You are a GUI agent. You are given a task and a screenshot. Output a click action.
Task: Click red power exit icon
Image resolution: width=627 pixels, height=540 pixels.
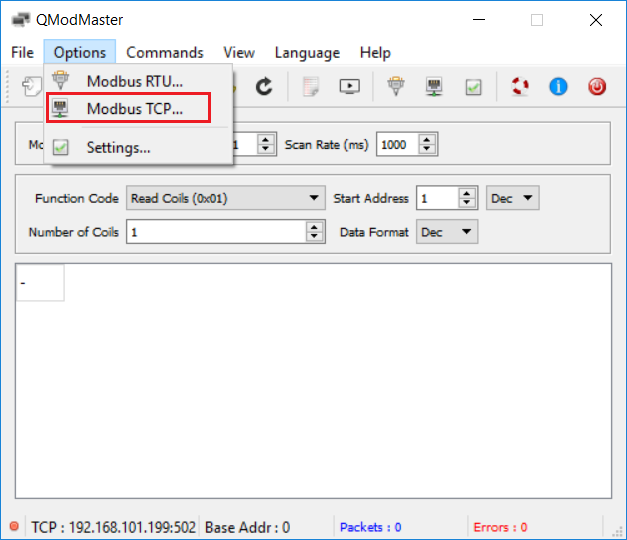tap(597, 86)
